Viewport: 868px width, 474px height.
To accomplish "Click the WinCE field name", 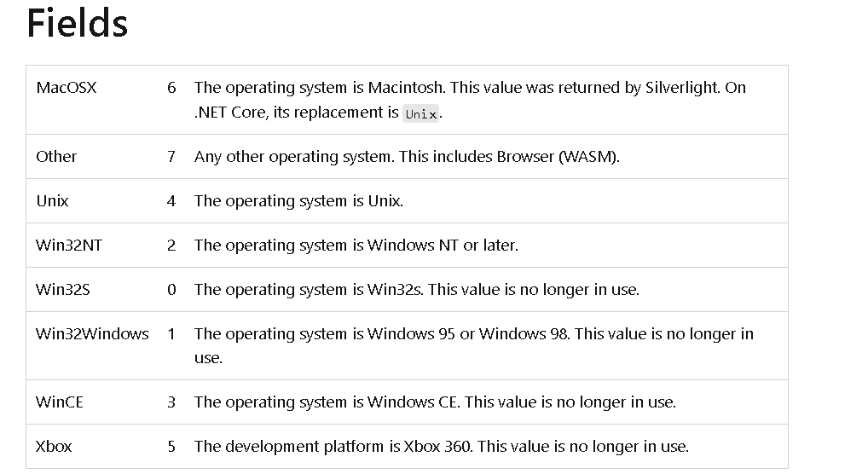I will (59, 402).
